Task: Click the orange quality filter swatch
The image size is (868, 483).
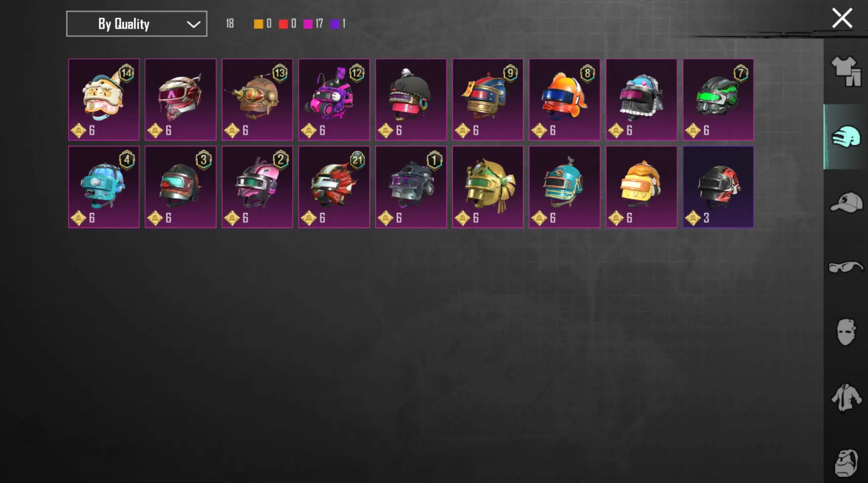Action: (258, 24)
